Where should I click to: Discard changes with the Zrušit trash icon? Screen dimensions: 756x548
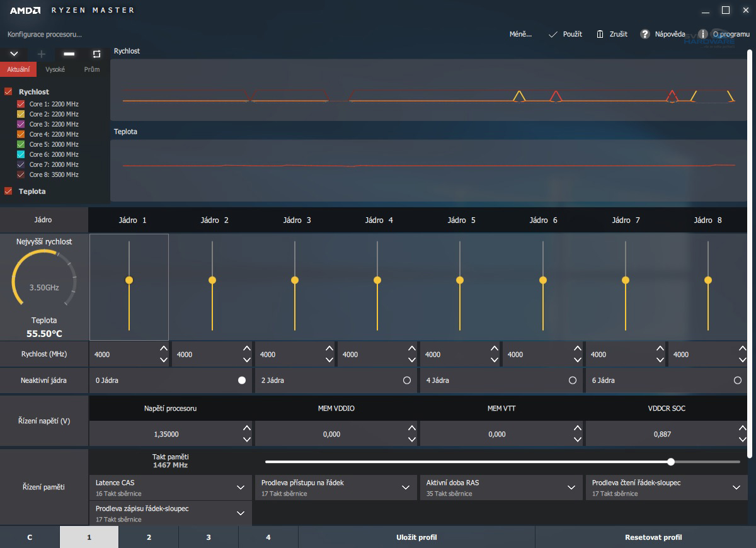pos(599,34)
